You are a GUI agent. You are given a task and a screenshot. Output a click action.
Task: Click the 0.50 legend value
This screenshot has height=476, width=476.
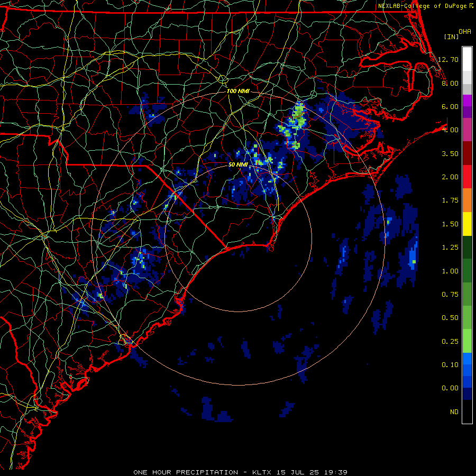[x=450, y=318]
